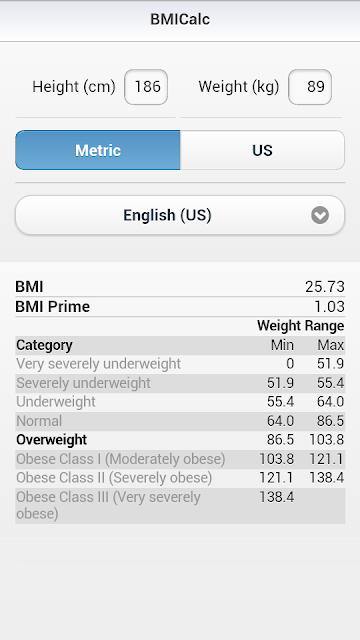
Task: Tap the BMICalc title bar
Action: click(x=180, y=19)
